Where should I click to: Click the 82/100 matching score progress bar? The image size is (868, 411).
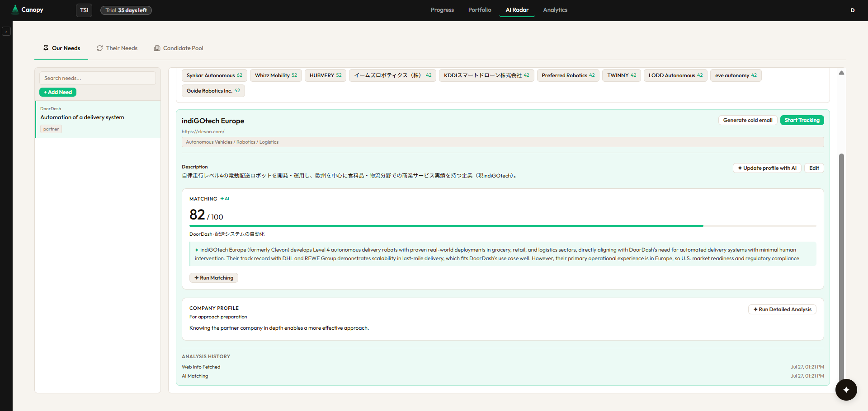pos(503,226)
